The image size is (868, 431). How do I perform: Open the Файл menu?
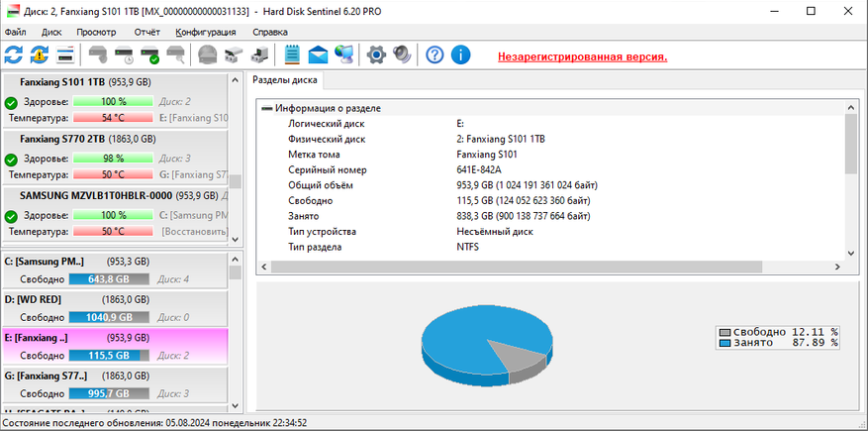(x=15, y=32)
